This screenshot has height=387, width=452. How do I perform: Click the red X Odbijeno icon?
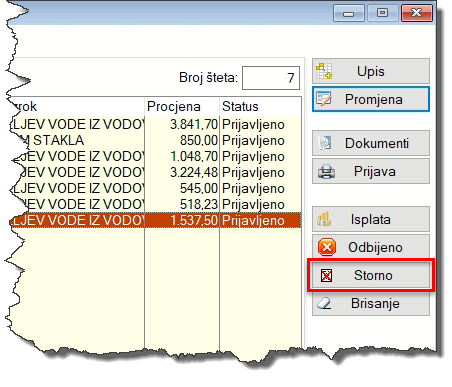point(327,247)
